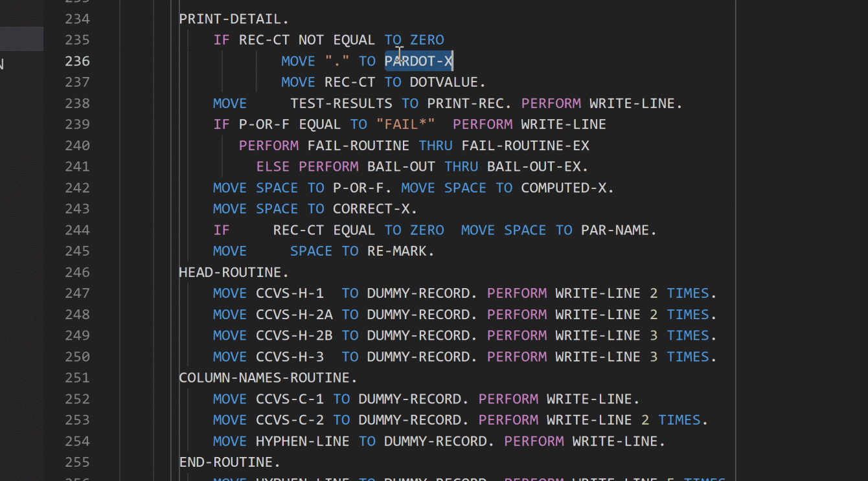Screen dimensions: 868x481
Task: Click TEST-RESULTS on line 238
Action: 341,104
